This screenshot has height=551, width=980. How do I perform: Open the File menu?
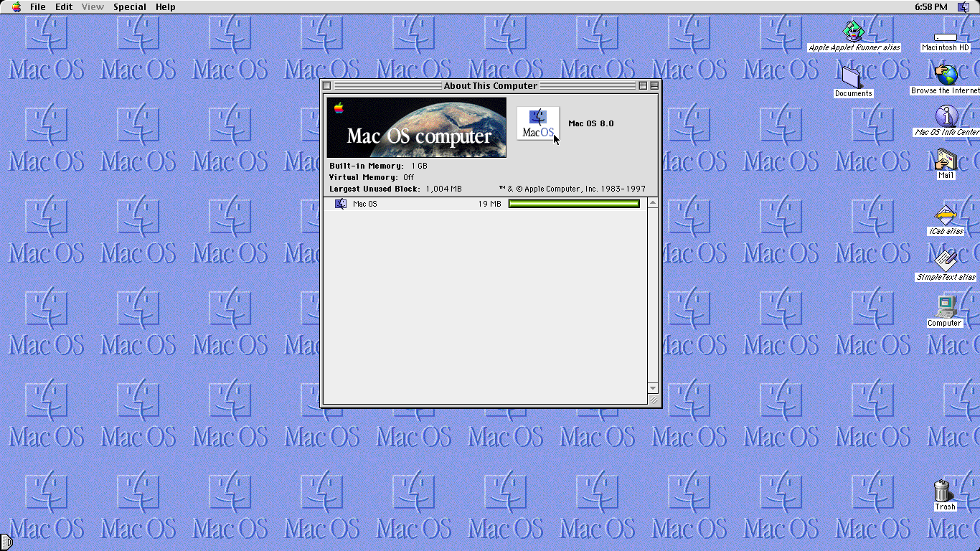(x=37, y=7)
